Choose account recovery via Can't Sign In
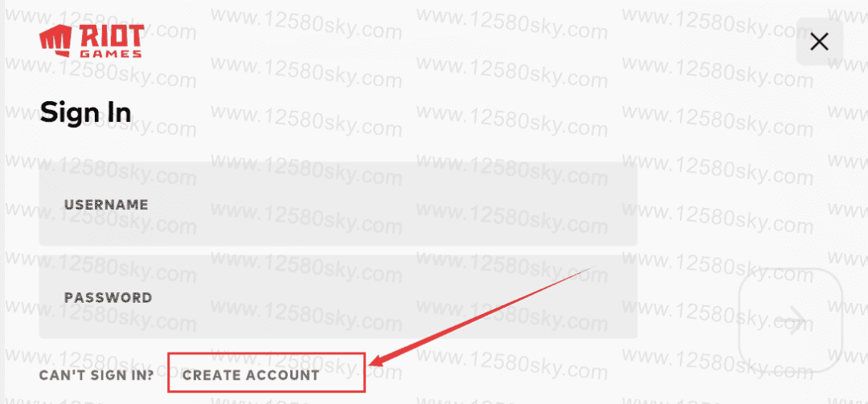This screenshot has height=404, width=868. (x=96, y=375)
